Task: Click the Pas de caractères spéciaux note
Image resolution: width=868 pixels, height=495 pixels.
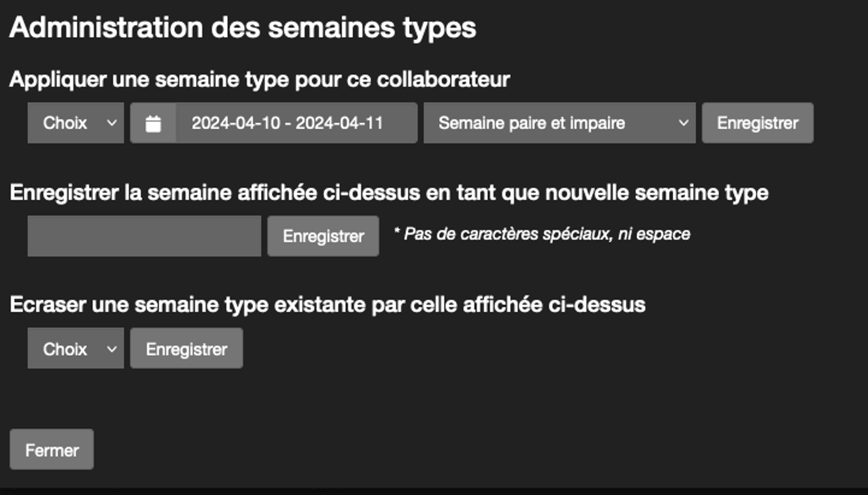Action: (542, 234)
